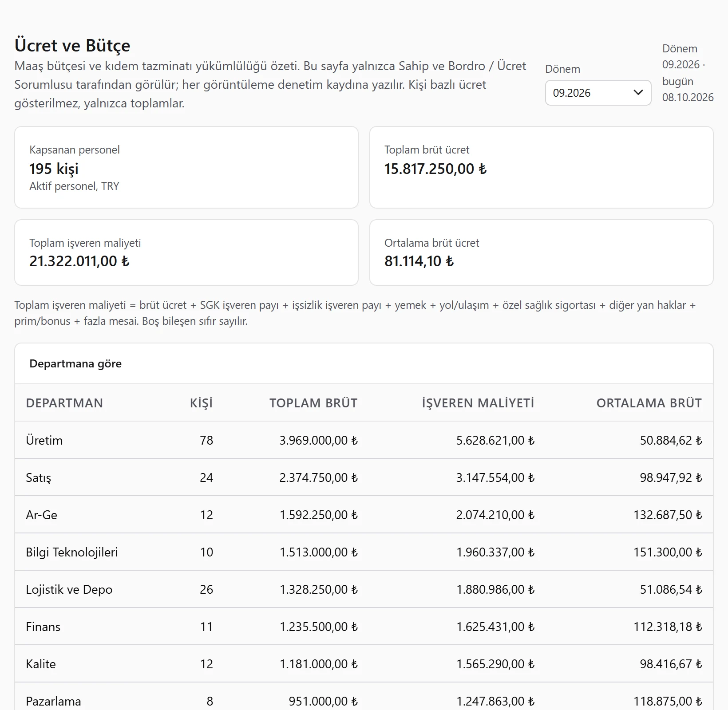The height and width of the screenshot is (710, 728).
Task: Click the total gross value '15.817.250,00 ₺'
Action: point(435,169)
